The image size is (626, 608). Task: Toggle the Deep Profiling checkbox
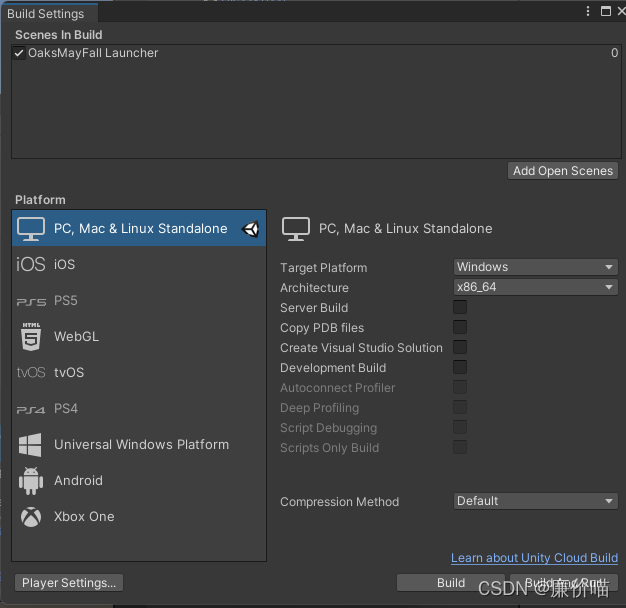(x=460, y=407)
